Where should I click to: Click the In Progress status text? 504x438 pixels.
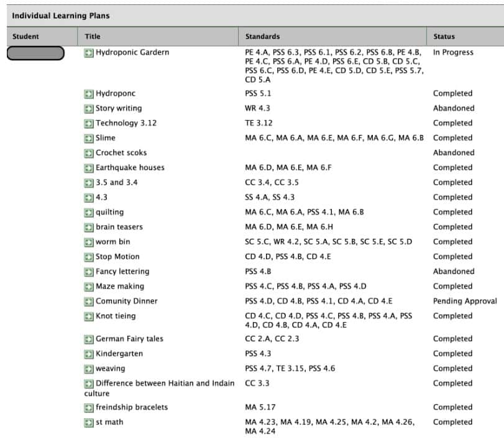[453, 52]
